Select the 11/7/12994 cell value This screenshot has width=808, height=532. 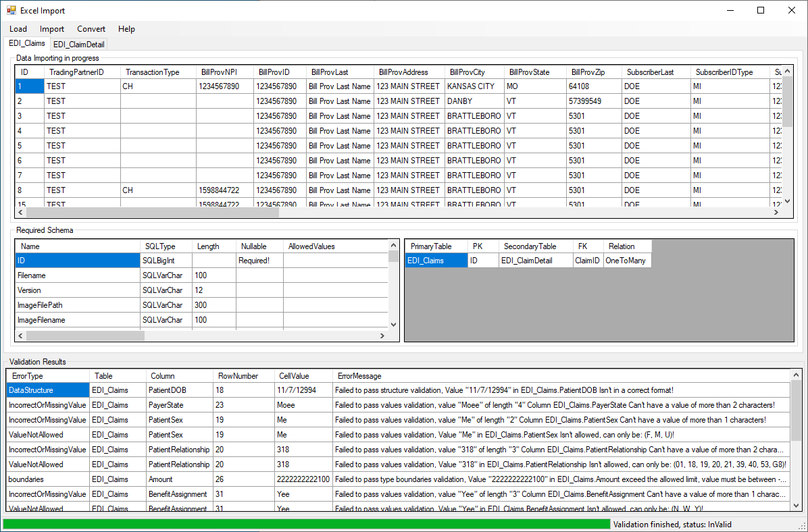(x=303, y=390)
